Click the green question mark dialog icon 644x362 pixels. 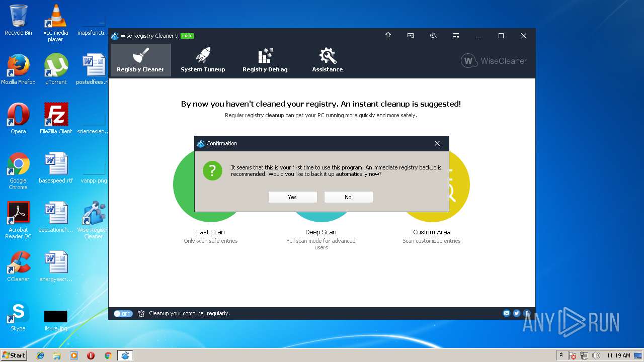coord(212,170)
